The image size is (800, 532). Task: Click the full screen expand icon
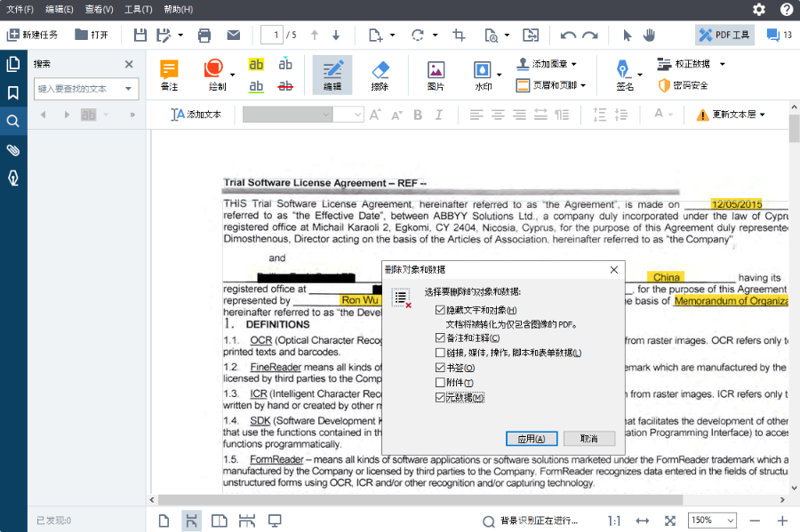[670, 520]
